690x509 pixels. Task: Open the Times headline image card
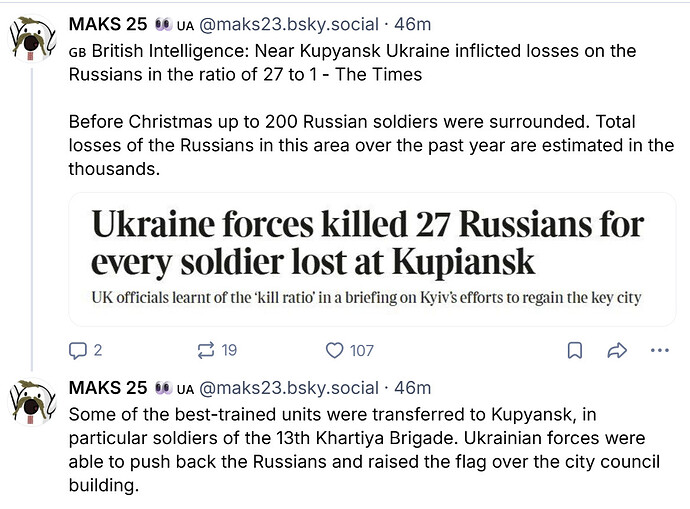tap(367, 242)
